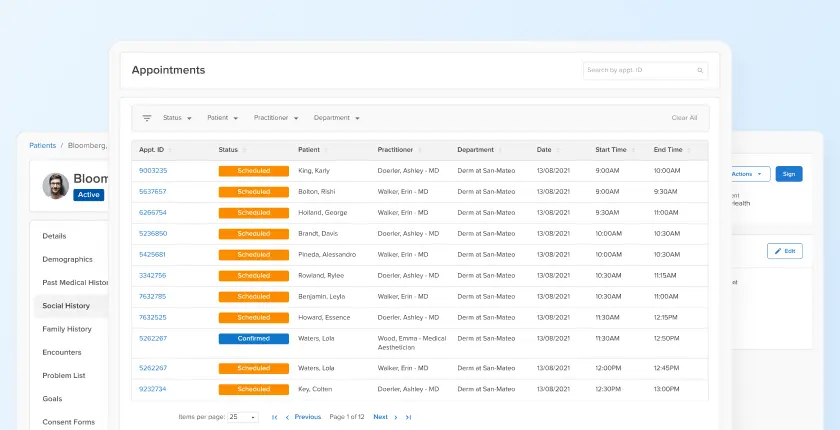Open Consent Forms in sidebar
The width and height of the screenshot is (840, 430).
(69, 422)
